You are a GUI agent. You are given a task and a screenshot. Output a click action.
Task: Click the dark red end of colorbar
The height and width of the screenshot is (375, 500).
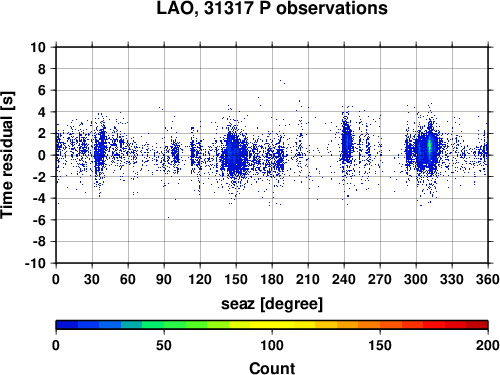coord(477,325)
